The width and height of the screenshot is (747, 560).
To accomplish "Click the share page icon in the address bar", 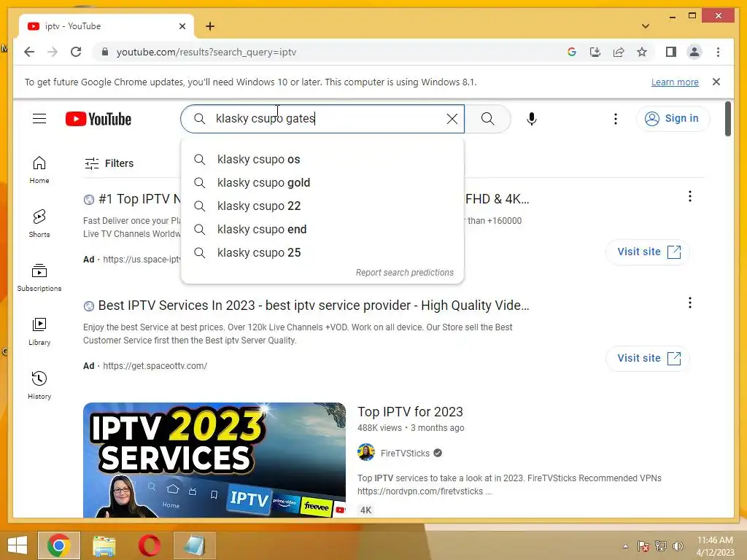I will click(619, 52).
